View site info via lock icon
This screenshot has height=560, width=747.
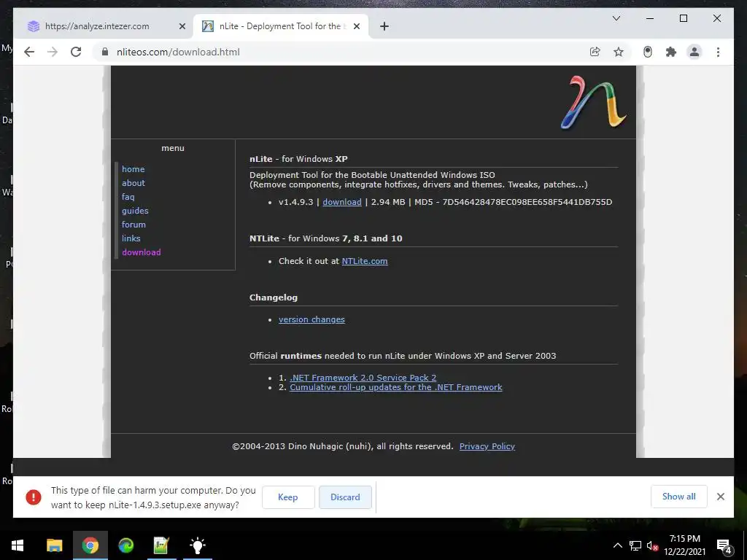(x=105, y=52)
